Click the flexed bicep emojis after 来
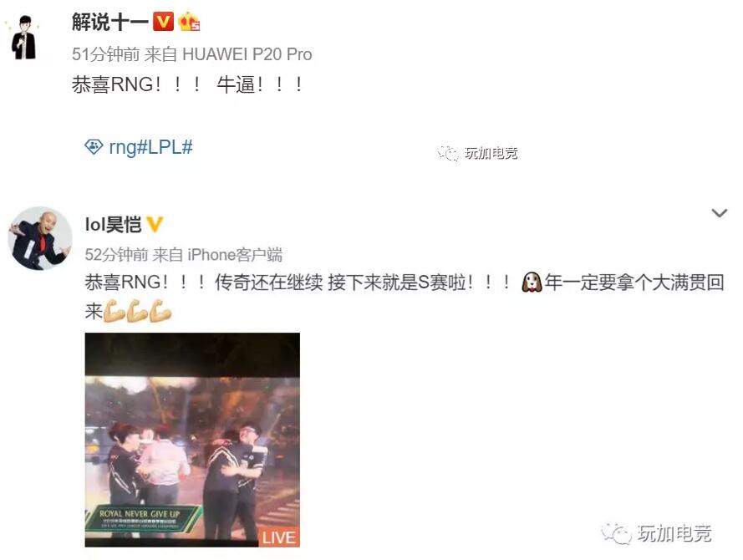The image size is (743, 560). tap(137, 311)
